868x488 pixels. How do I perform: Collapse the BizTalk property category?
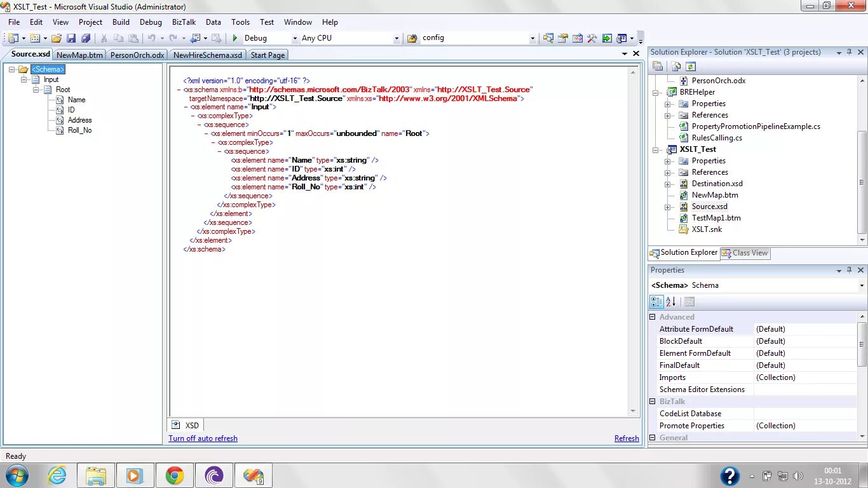[653, 402]
